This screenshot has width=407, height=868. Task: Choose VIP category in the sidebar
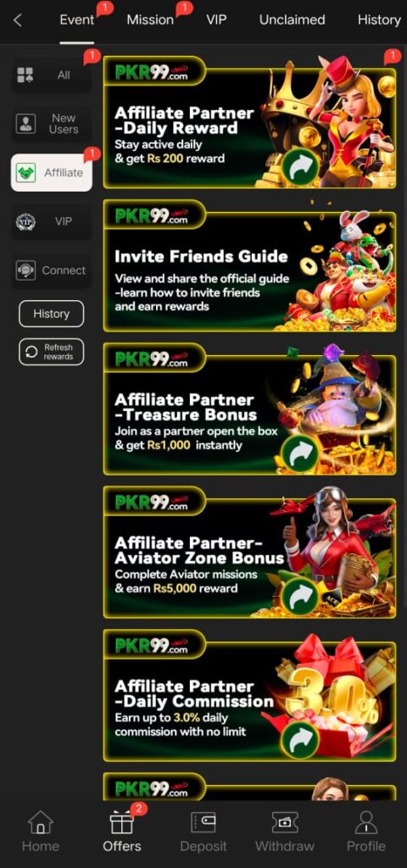click(x=52, y=221)
